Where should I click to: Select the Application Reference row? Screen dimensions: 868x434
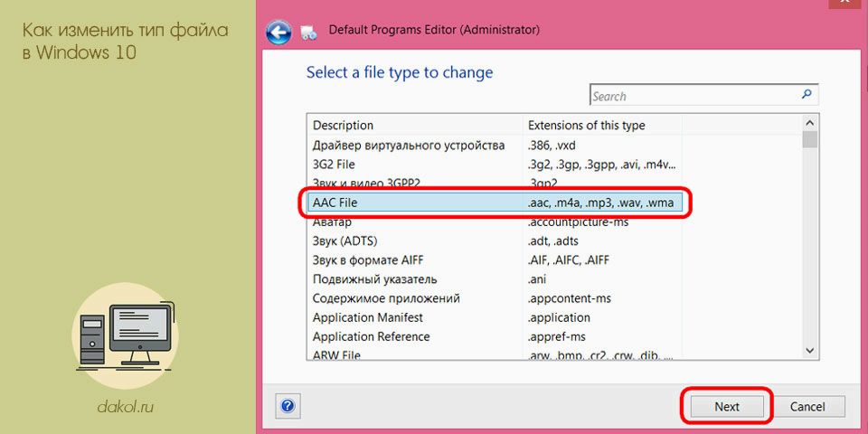coord(495,336)
